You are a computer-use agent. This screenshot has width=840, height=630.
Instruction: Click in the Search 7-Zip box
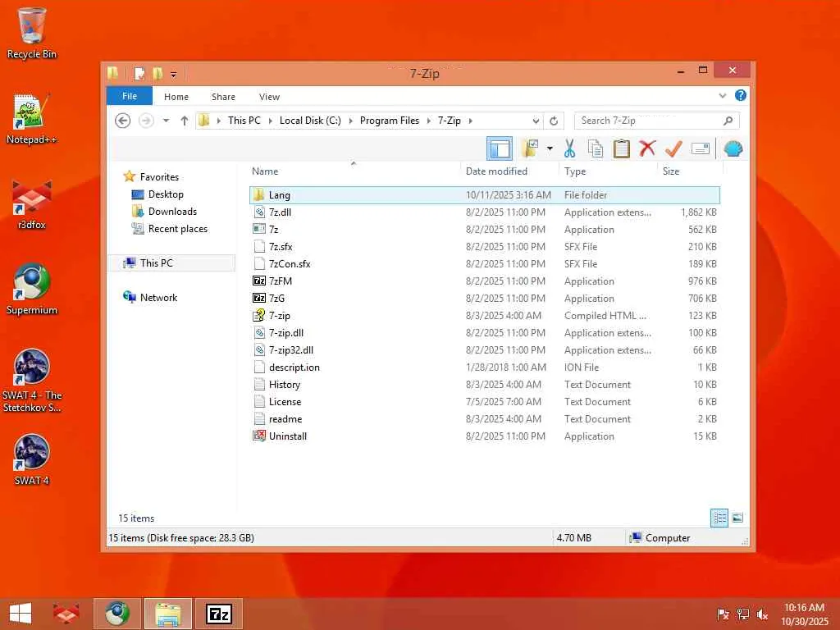(656, 121)
